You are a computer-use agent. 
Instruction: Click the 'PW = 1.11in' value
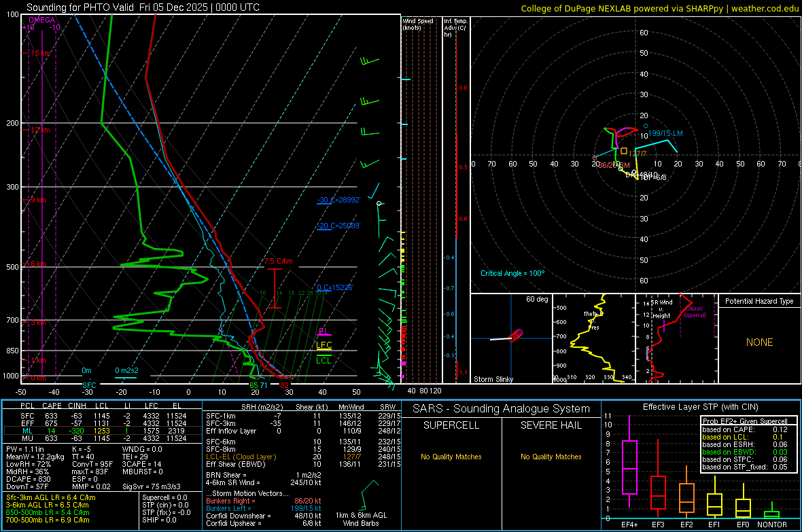tap(25, 449)
